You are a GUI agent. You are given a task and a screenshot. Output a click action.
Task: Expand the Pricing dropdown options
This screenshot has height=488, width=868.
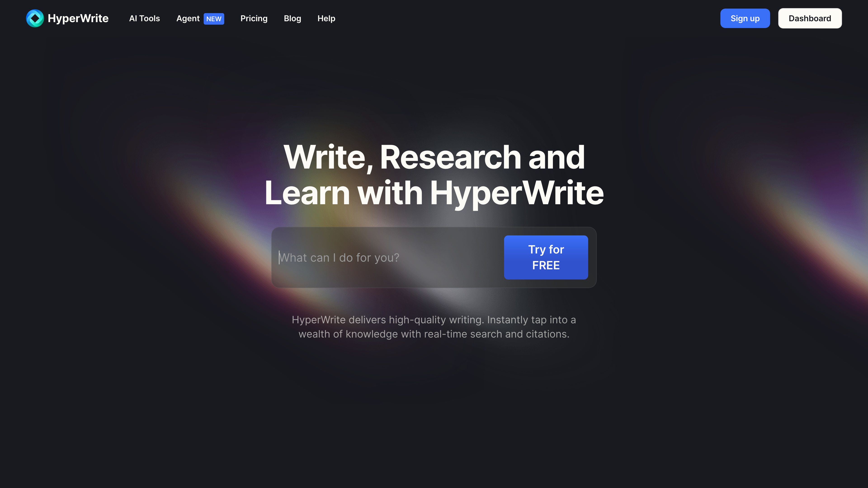point(253,18)
